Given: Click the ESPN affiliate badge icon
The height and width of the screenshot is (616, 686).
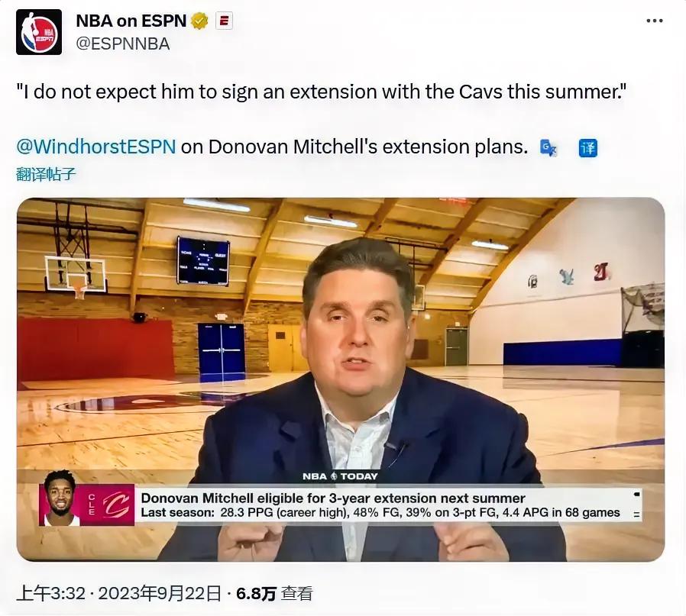Looking at the screenshot, I should 224,21.
